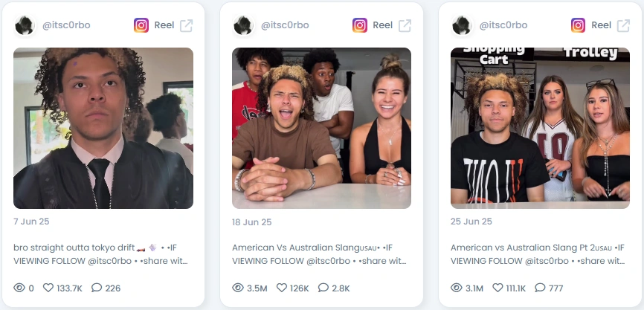Click profile avatar on middle card
Screen dimensions: 644x310
point(243,25)
